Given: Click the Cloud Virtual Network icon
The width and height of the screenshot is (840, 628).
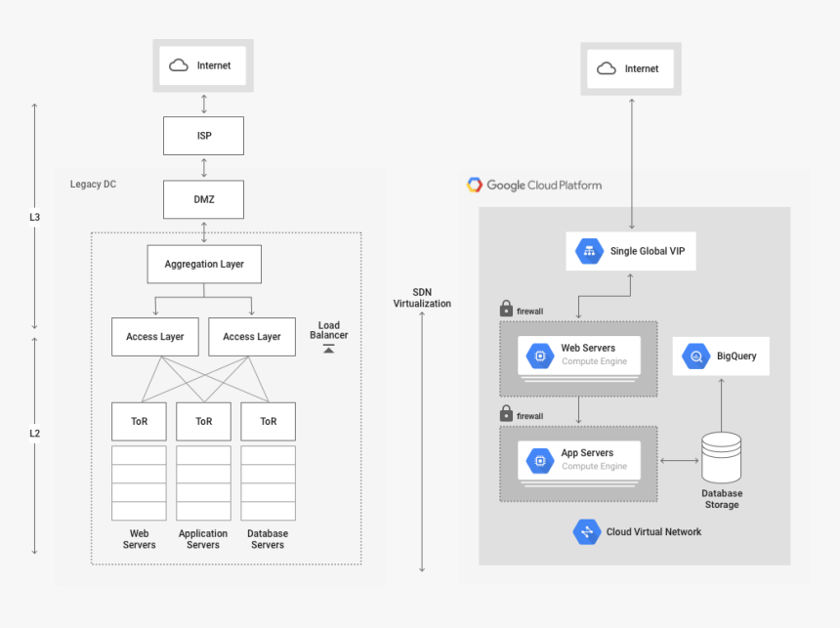Looking at the screenshot, I should [x=587, y=531].
